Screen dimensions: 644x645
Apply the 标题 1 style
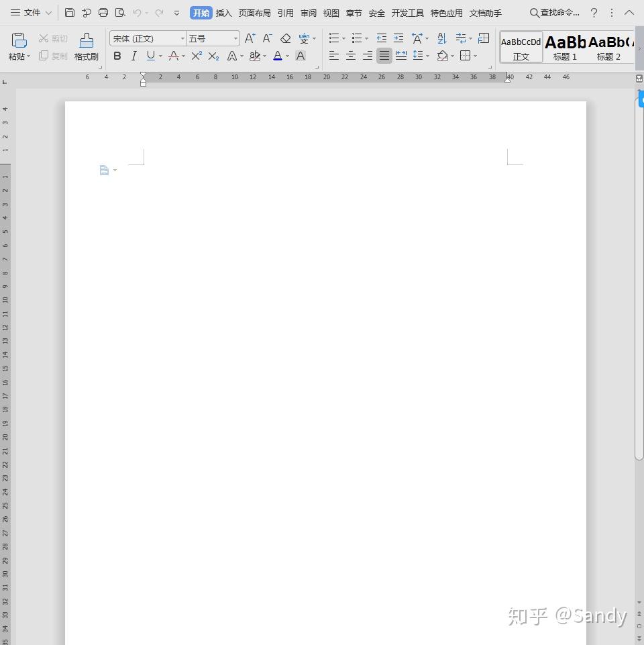pos(564,46)
